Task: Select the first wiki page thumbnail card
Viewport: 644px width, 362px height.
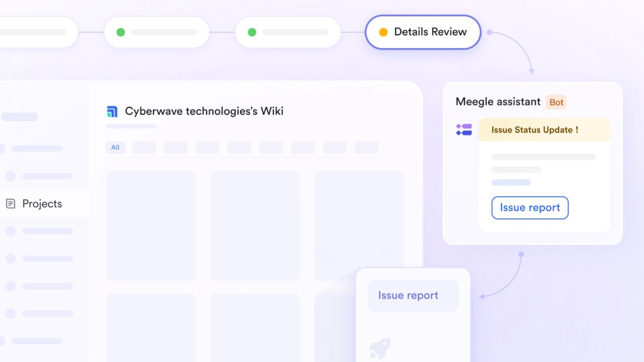Action: pyautogui.click(x=151, y=225)
